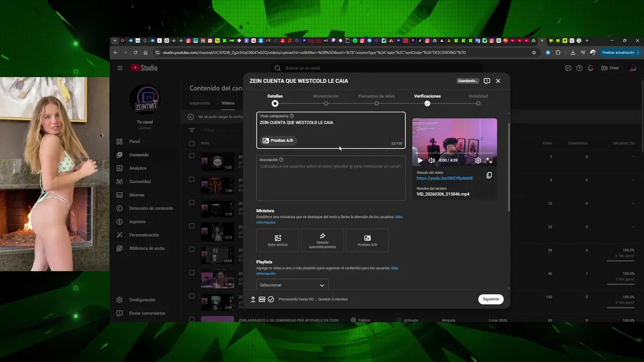The height and width of the screenshot is (362, 644).
Task: Expand the Seleccionar playlists dropdown
Action: click(x=292, y=285)
